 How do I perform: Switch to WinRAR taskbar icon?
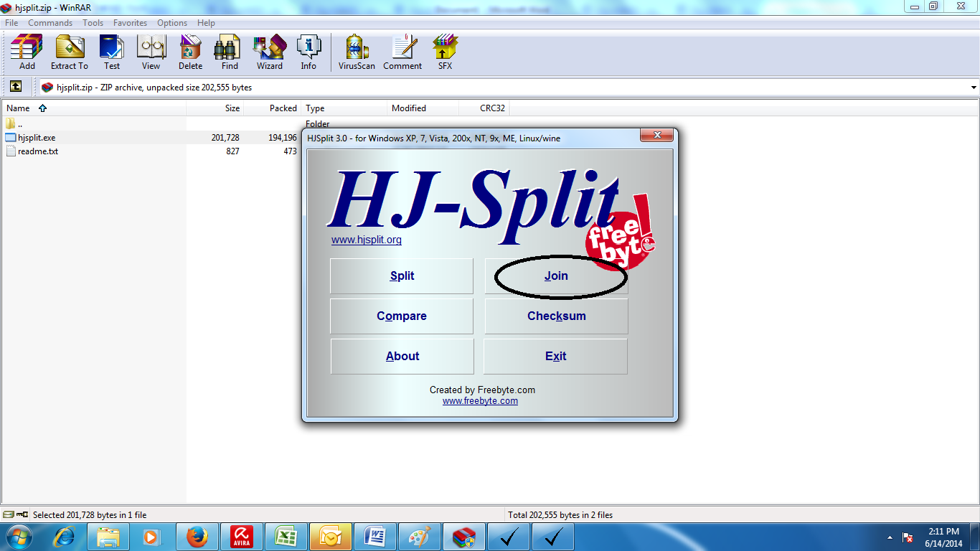point(464,537)
